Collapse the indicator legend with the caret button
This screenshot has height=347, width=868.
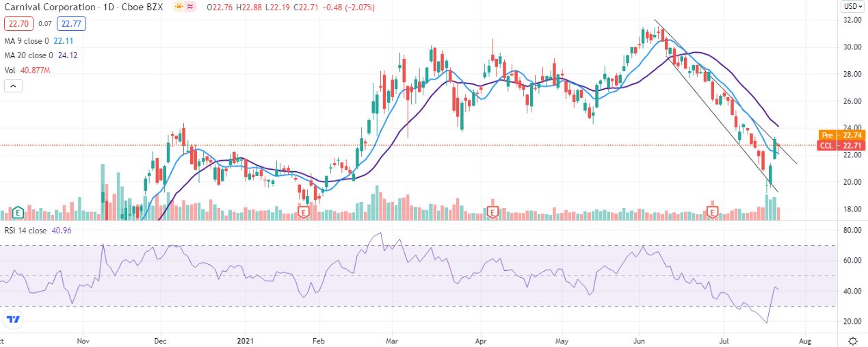click(x=12, y=86)
